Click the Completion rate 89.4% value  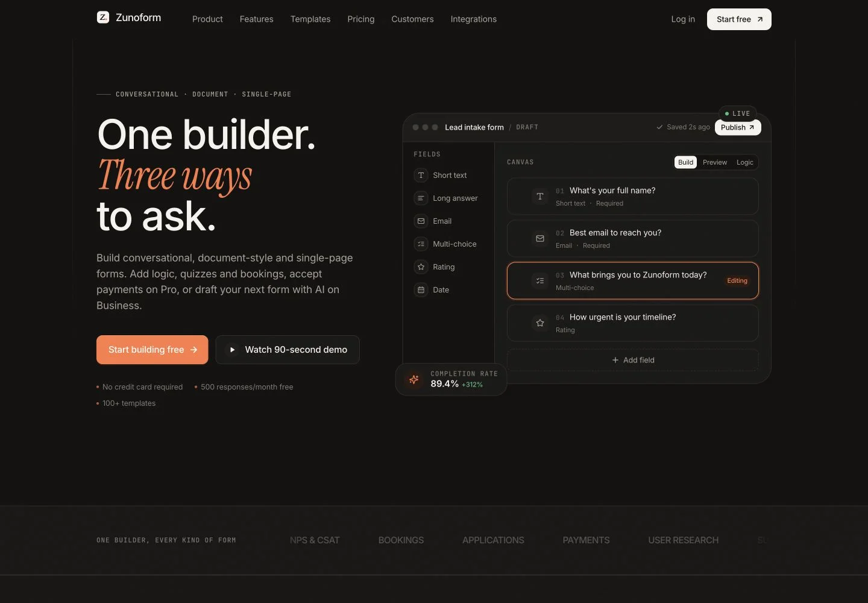pyautogui.click(x=444, y=384)
